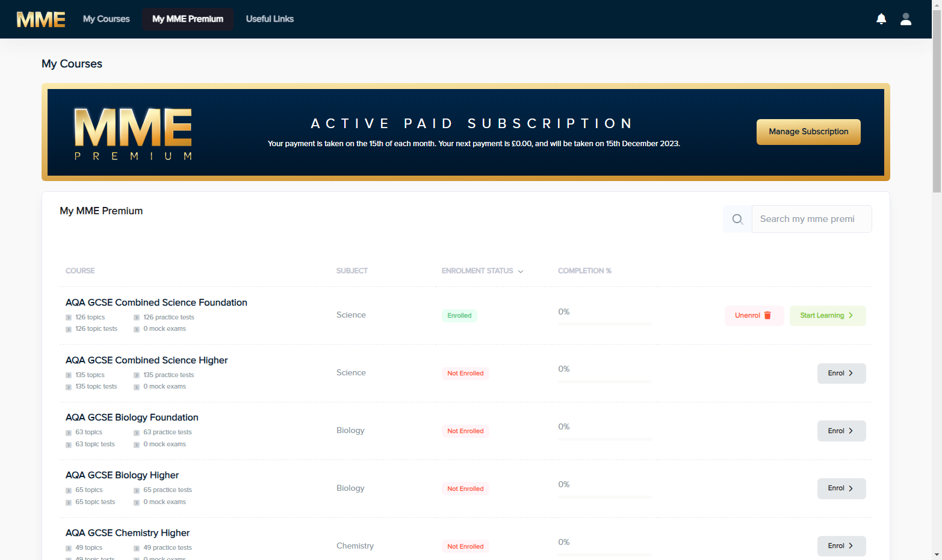Click the icon beside 135 practice tests
Screen dimensions: 942x560
(x=137, y=375)
